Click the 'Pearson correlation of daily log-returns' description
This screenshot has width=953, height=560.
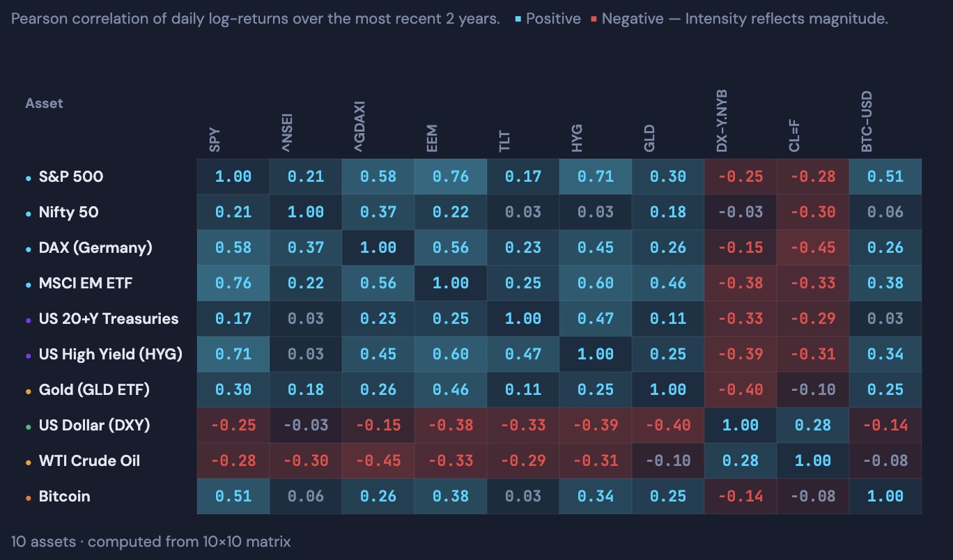(x=256, y=19)
